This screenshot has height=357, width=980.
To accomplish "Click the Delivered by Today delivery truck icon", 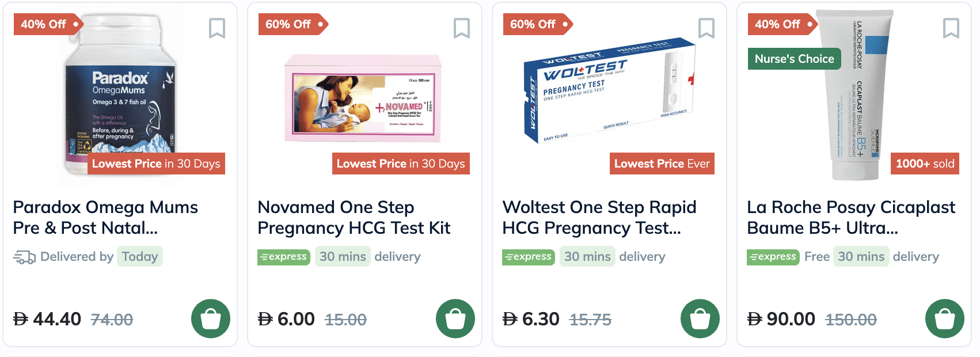I will (24, 257).
